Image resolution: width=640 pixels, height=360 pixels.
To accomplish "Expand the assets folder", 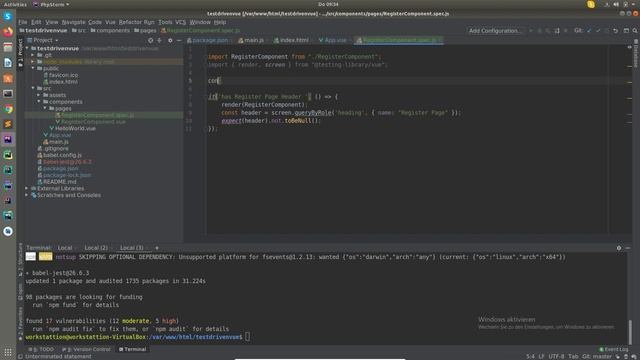I will pyautogui.click(x=39, y=95).
